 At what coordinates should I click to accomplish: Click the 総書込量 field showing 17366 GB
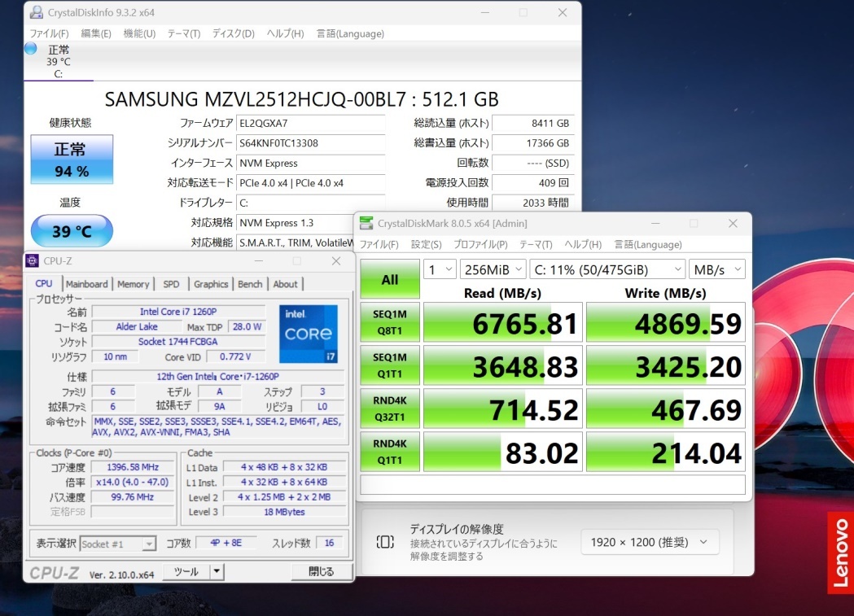[x=532, y=143]
